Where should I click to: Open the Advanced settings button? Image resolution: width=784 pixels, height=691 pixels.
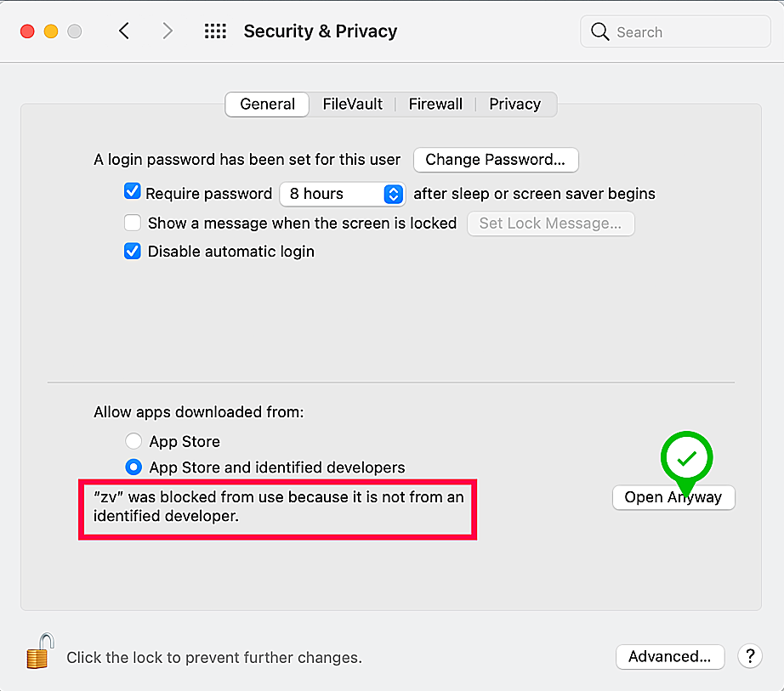(x=669, y=656)
